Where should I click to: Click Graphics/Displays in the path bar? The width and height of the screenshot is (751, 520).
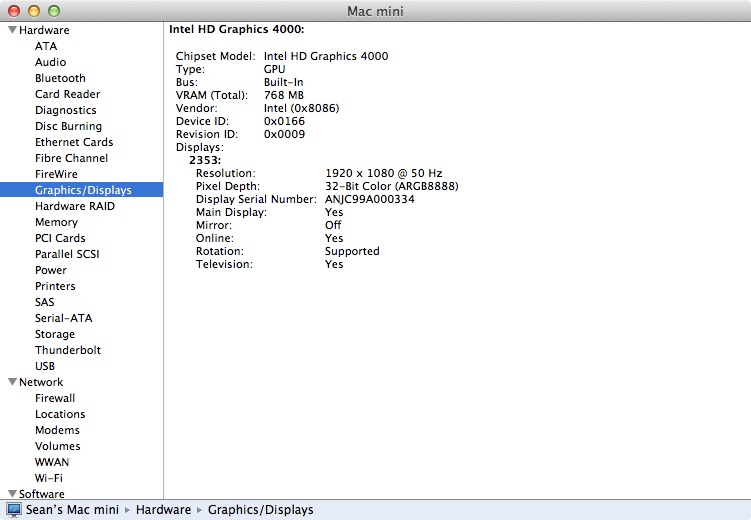(x=261, y=510)
